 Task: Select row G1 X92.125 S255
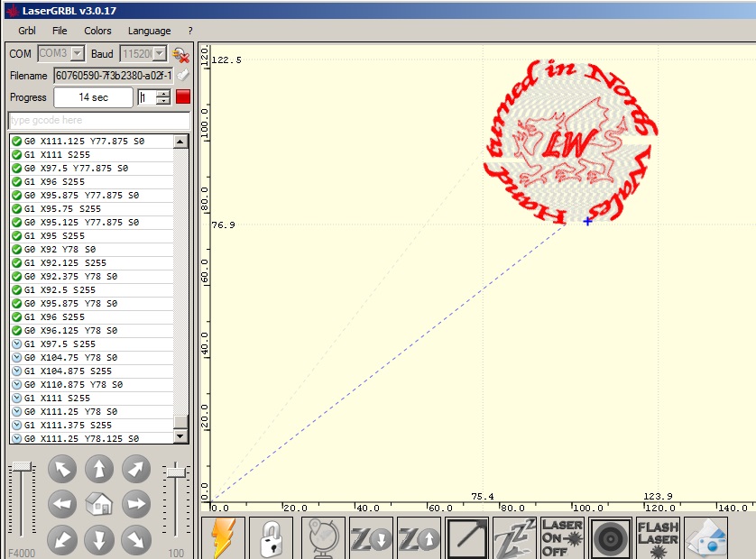pyautogui.click(x=92, y=262)
